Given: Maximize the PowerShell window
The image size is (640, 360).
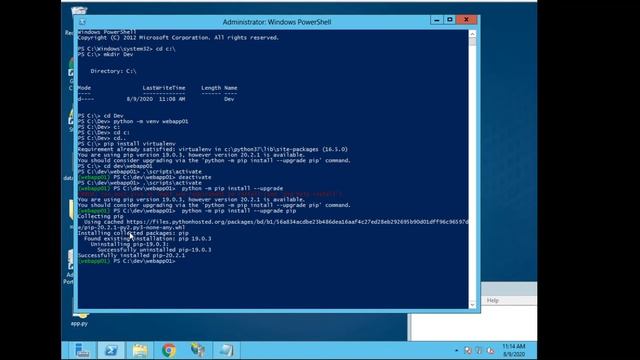Looking at the screenshot, I should [449, 20].
